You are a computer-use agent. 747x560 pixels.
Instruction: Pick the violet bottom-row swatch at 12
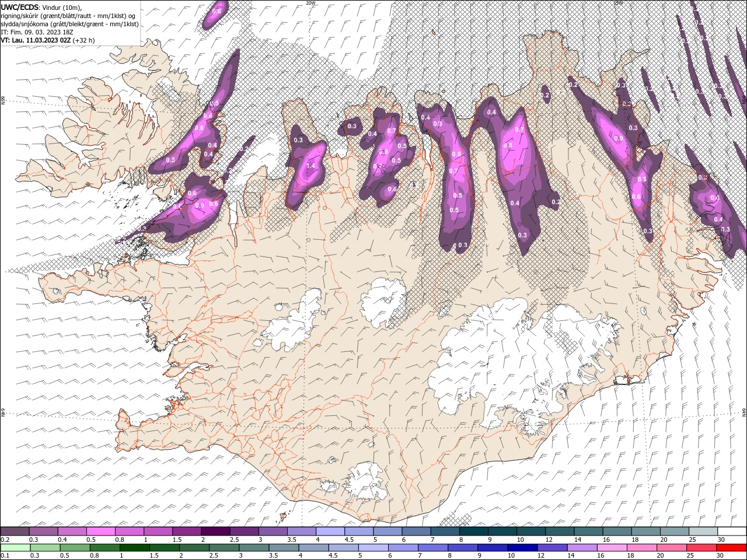[x=551, y=548]
